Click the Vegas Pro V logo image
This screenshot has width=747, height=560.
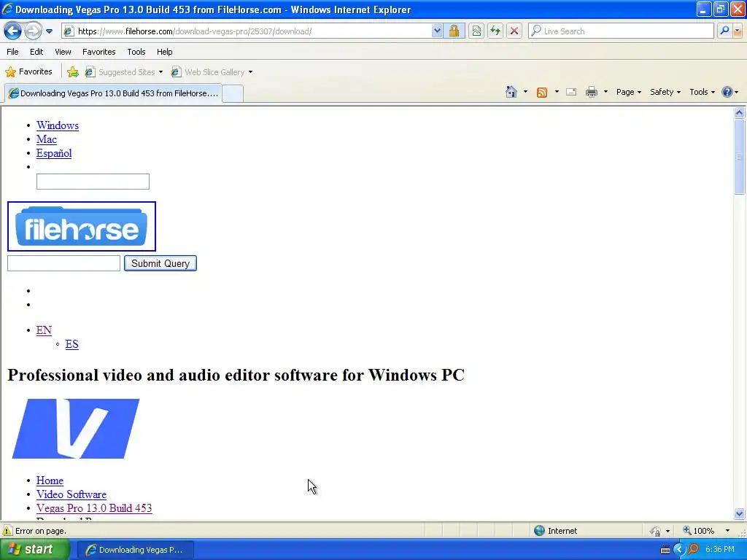[x=76, y=429]
